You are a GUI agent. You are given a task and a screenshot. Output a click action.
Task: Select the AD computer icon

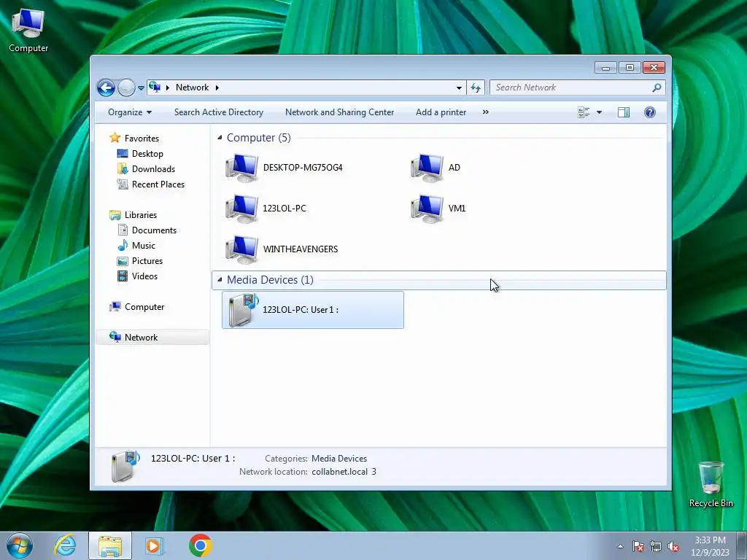[x=427, y=168]
